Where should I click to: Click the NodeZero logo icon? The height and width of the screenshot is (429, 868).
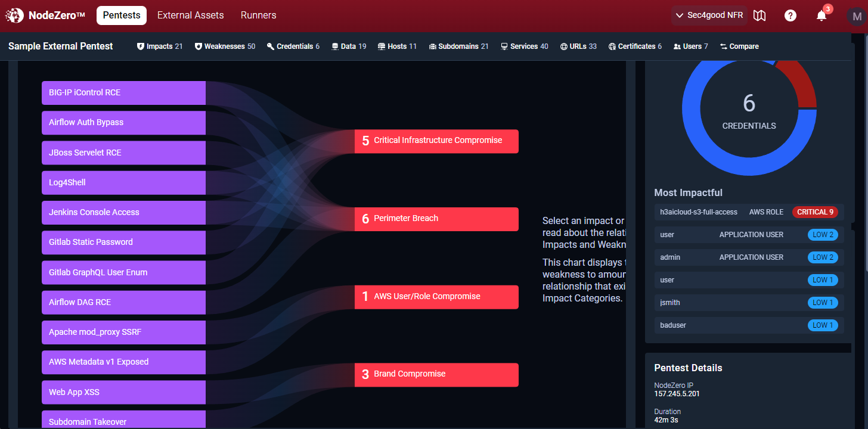click(x=14, y=15)
